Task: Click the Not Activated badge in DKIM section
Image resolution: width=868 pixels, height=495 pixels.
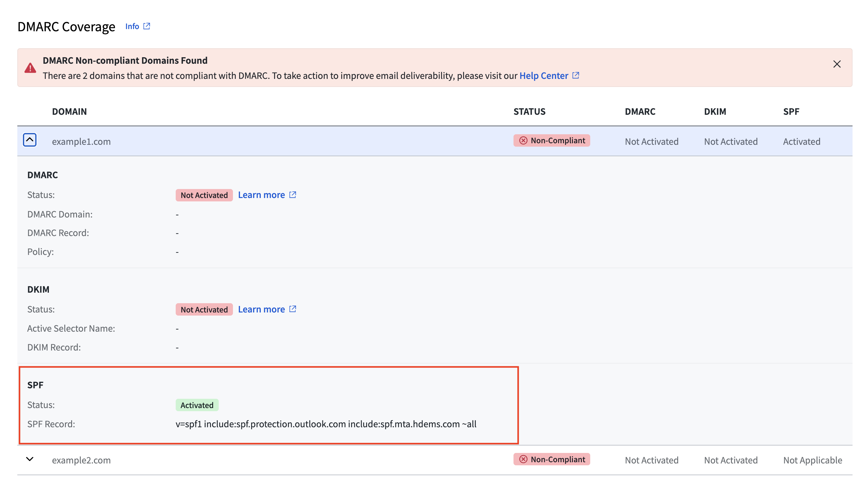Action: 204,310
